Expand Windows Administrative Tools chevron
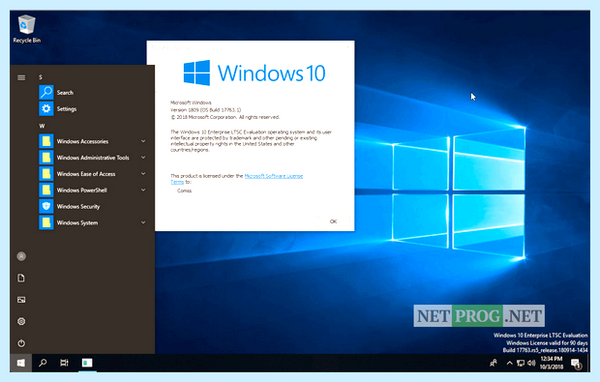The width and height of the screenshot is (600, 382). (143, 157)
